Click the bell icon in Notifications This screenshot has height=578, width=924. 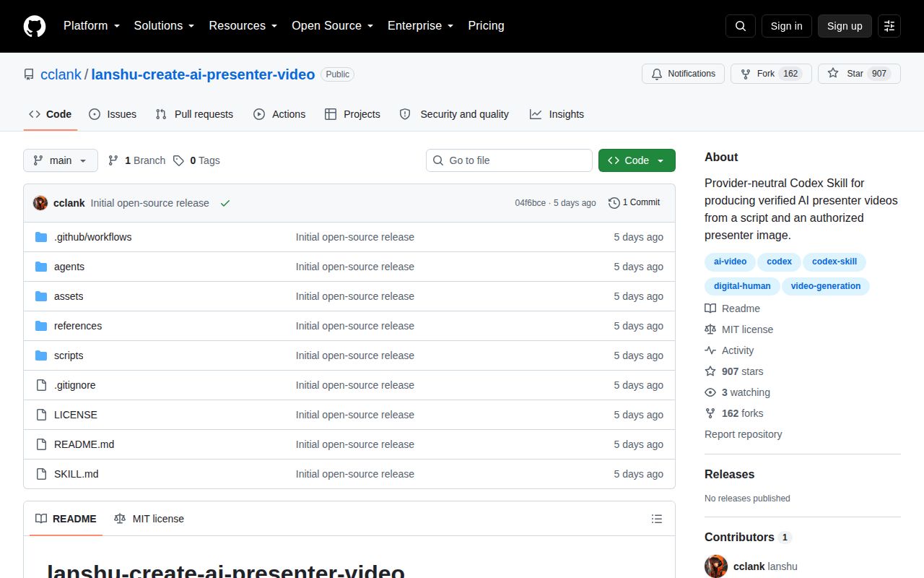pyautogui.click(x=657, y=74)
